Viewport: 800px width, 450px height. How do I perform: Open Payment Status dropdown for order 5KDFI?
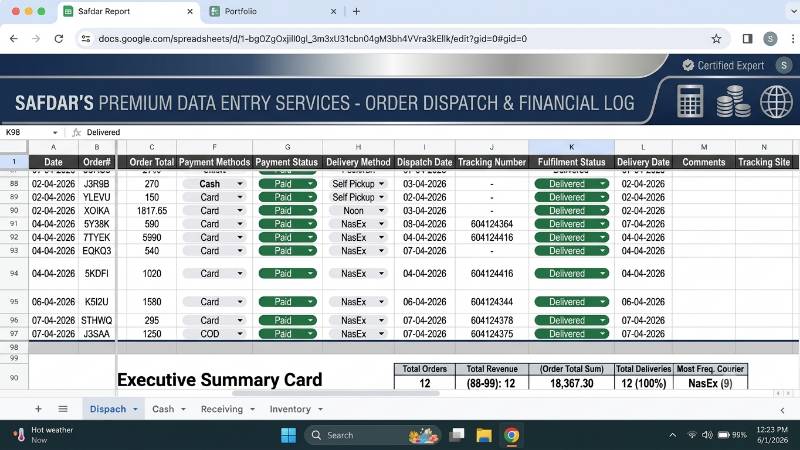(310, 273)
